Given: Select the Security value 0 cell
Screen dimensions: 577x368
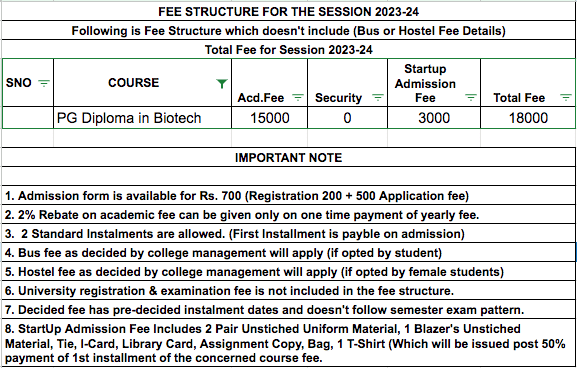Looking at the screenshot, I should [x=347, y=118].
